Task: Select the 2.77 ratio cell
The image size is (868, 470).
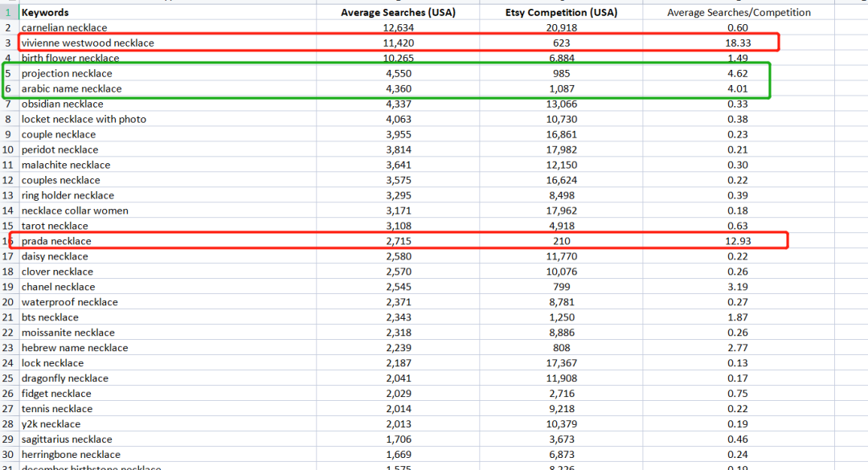Action: pos(739,348)
